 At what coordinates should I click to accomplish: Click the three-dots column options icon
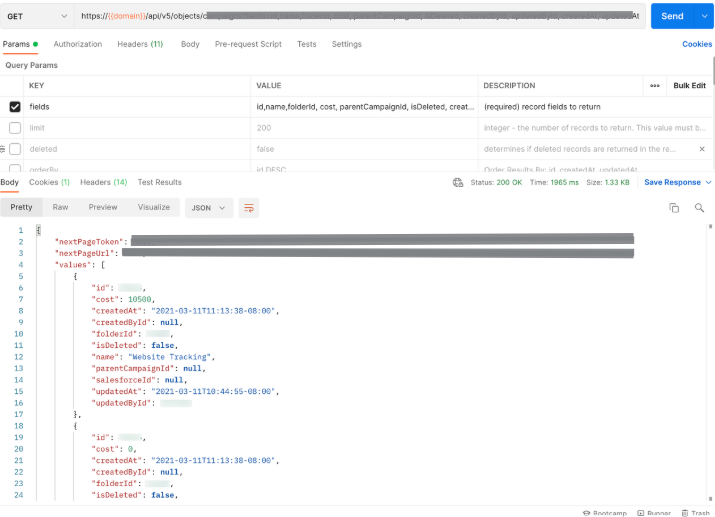point(655,86)
